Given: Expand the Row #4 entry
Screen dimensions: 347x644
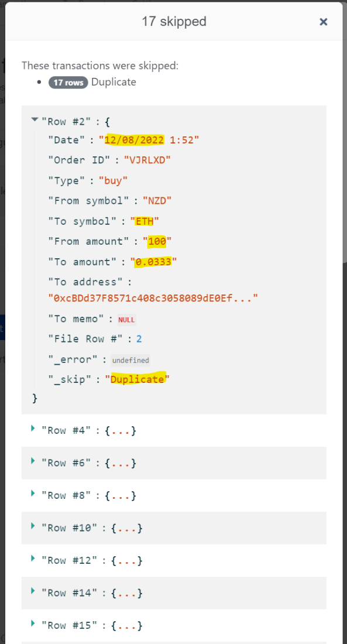Looking at the screenshot, I should [33, 429].
